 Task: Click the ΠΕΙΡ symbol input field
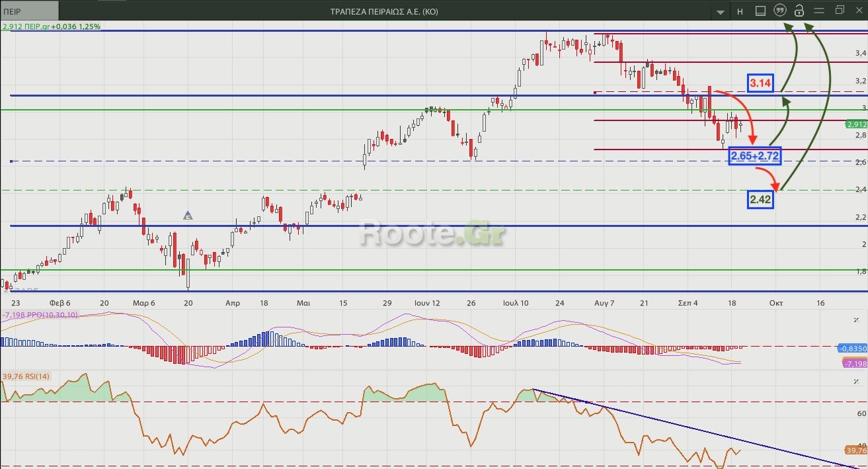[x=30, y=11]
